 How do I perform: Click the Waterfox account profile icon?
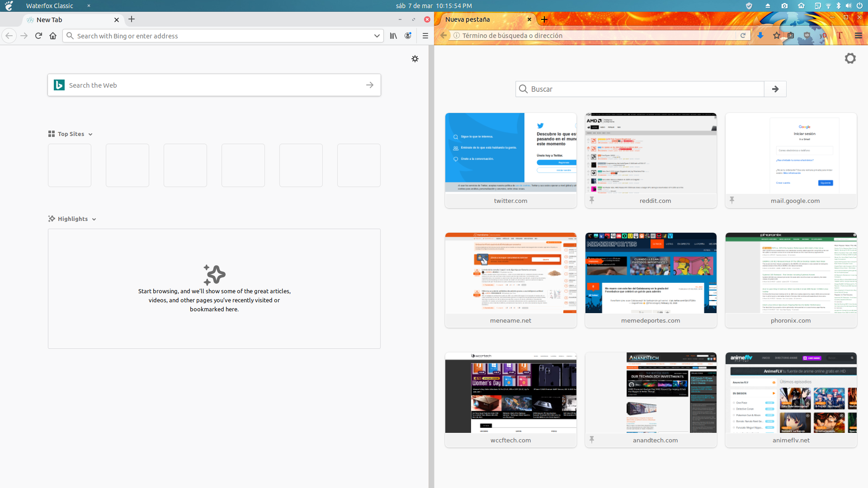pos(408,36)
